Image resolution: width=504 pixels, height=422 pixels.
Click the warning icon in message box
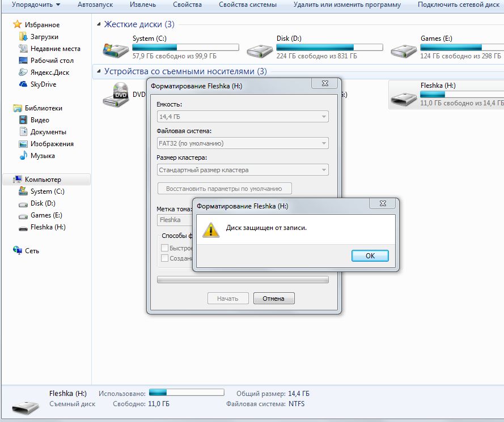[211, 230]
